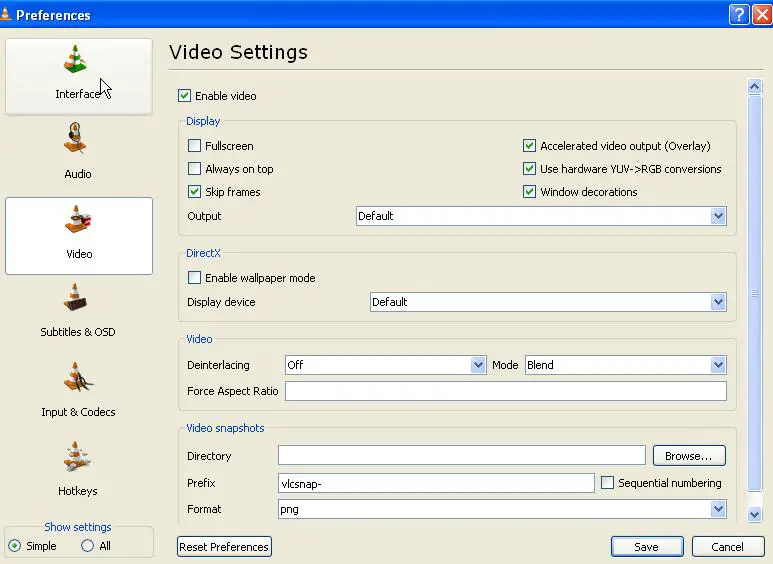Click the Interface tab label
773x564 pixels.
(x=78, y=94)
